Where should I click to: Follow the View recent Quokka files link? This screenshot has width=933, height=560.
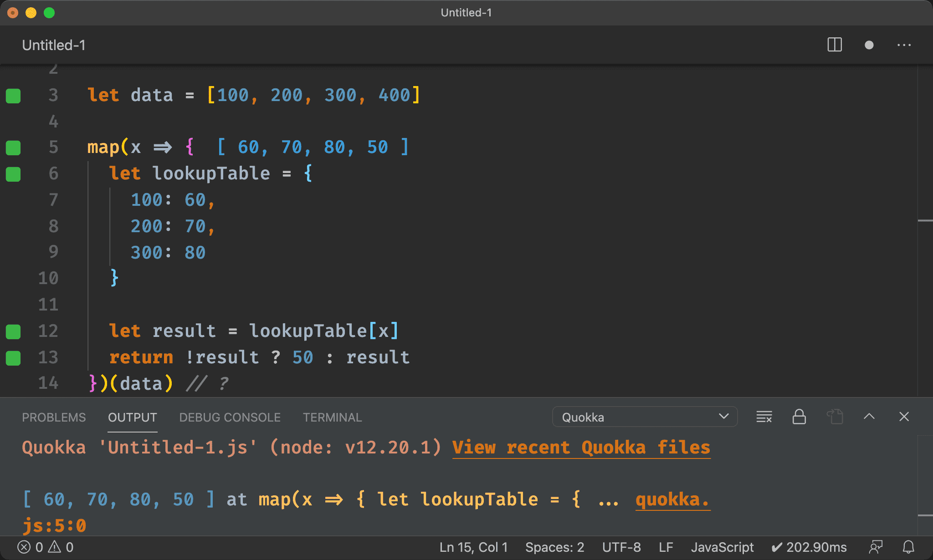point(581,448)
